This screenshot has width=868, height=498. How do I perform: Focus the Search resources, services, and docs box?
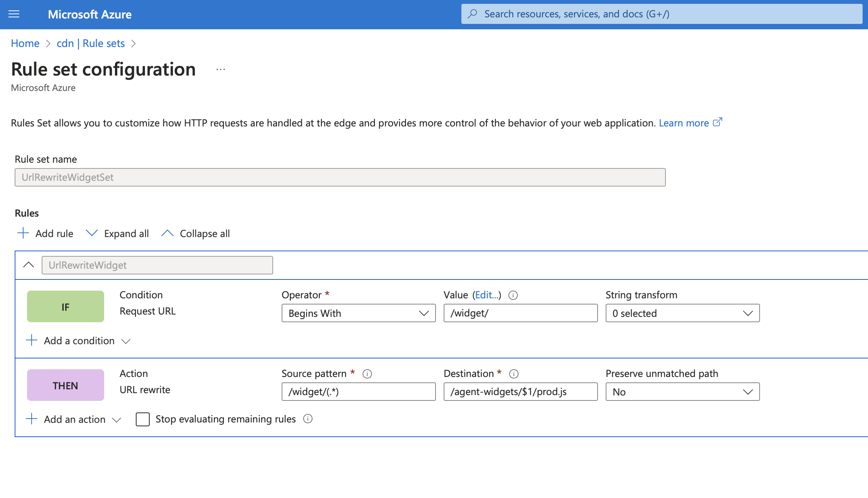pos(662,14)
